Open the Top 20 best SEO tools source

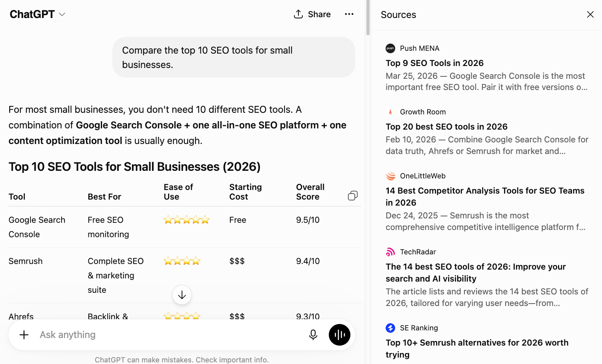pos(446,127)
